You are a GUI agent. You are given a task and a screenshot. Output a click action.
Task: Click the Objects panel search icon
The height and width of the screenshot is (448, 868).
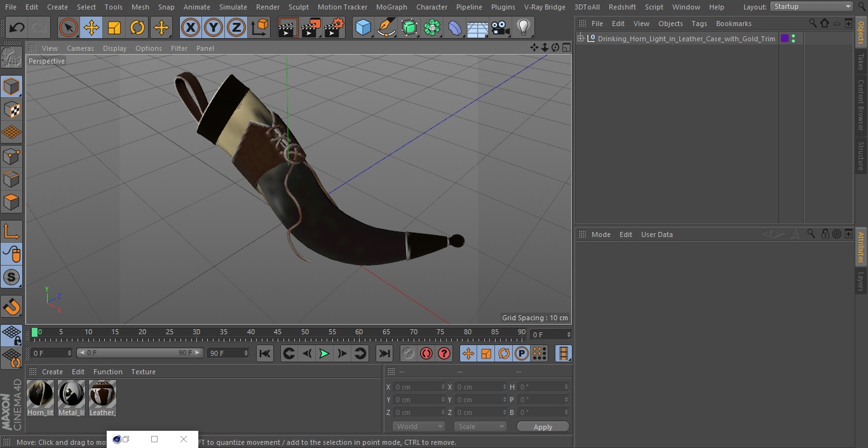pos(813,23)
